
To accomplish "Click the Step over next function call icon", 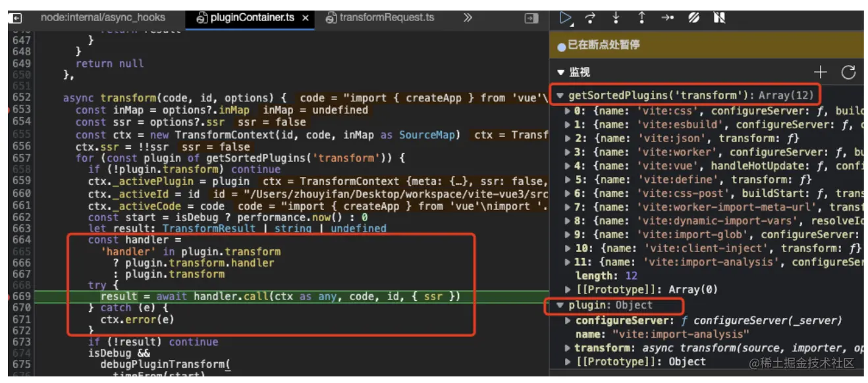I will coord(590,18).
